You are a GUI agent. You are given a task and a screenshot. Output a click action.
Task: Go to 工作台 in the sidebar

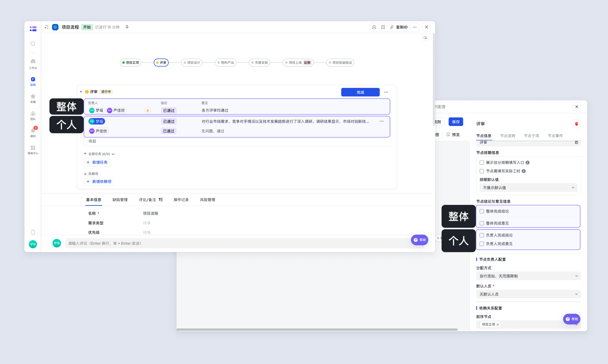[33, 64]
